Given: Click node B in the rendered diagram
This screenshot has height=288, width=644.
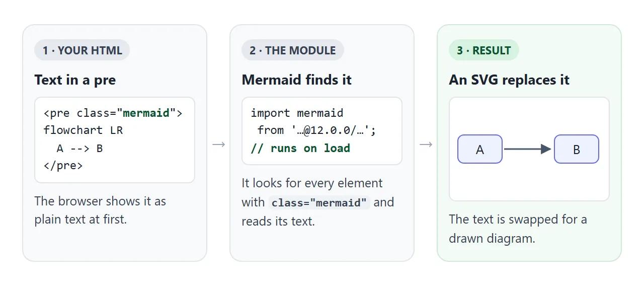Looking at the screenshot, I should (x=577, y=149).
